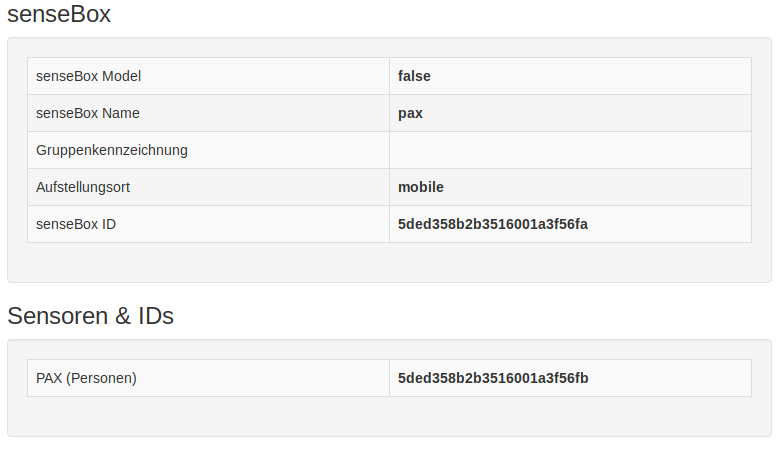Click the "senseBox" page heading
Image resolution: width=784 pixels, height=451 pixels.
pyautogui.click(x=59, y=14)
